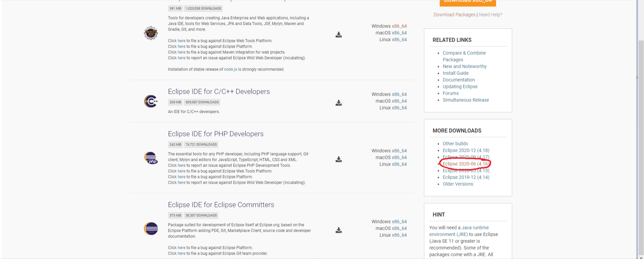Click the Eclipse Committers package icon
Image resolution: width=644 pixels, height=259 pixels.
151,229
